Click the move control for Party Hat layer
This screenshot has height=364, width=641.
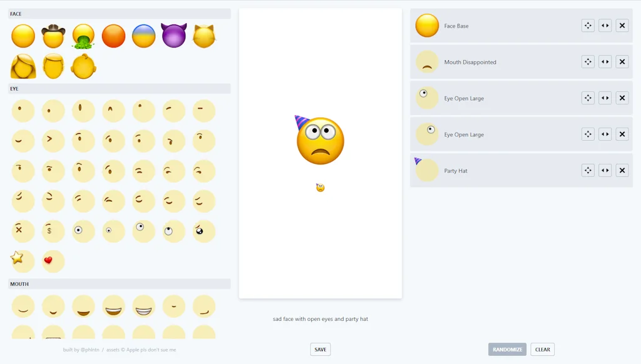[x=588, y=170]
